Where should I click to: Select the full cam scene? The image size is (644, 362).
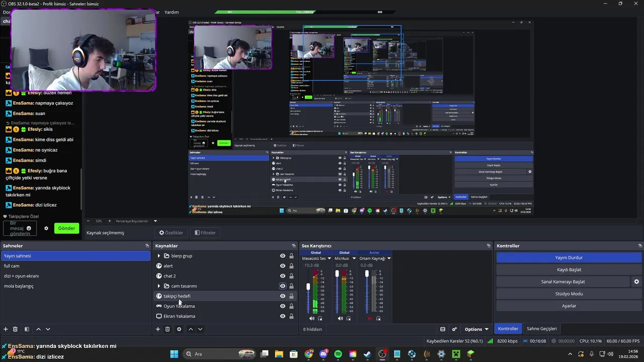coord(75,266)
